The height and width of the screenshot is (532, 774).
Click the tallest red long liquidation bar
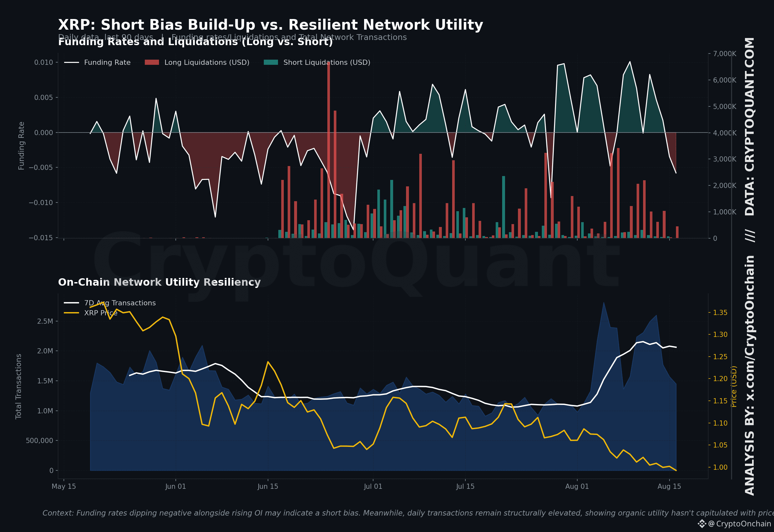coord(329,150)
